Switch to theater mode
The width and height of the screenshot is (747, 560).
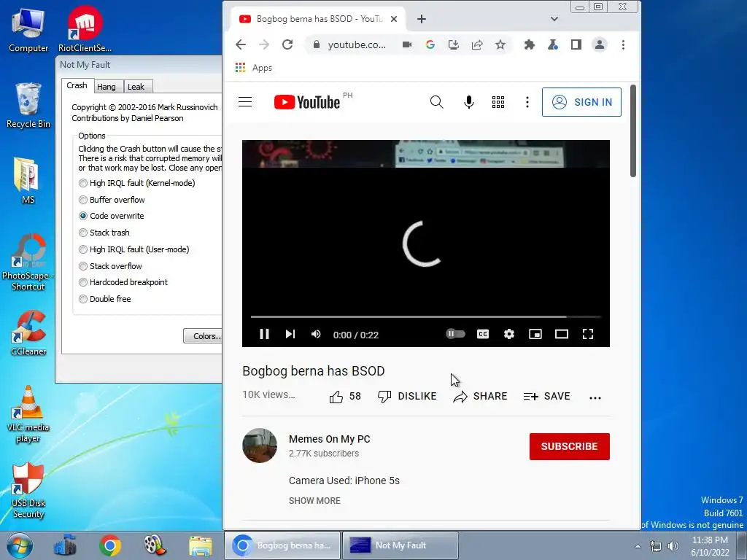[x=562, y=334]
